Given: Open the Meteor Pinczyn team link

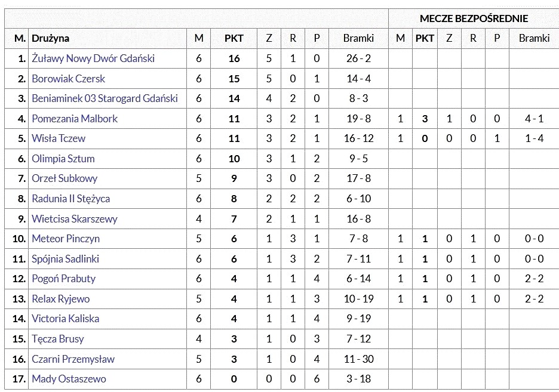Looking at the screenshot, I should tap(66, 239).
